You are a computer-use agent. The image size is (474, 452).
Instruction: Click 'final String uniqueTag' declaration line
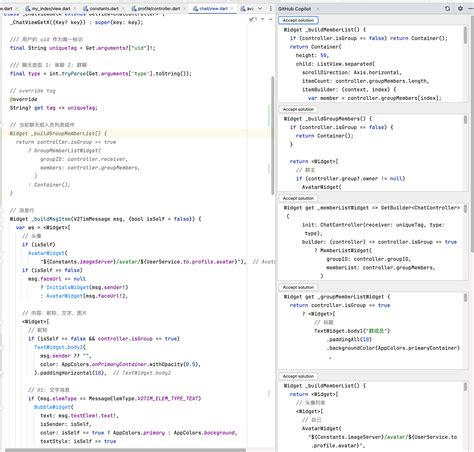point(82,48)
